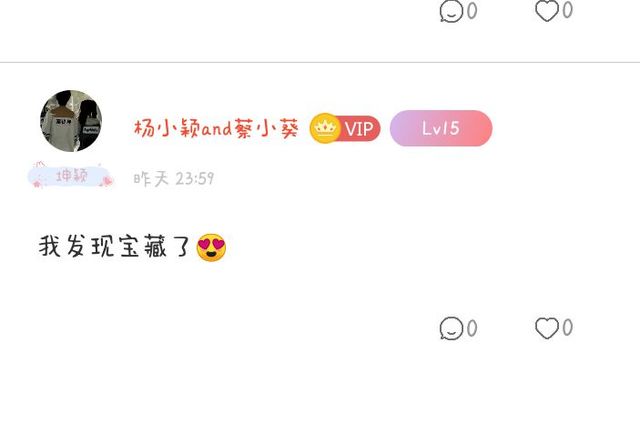Open the Lv15 level badge
This screenshot has width=640, height=424.
click(x=441, y=128)
